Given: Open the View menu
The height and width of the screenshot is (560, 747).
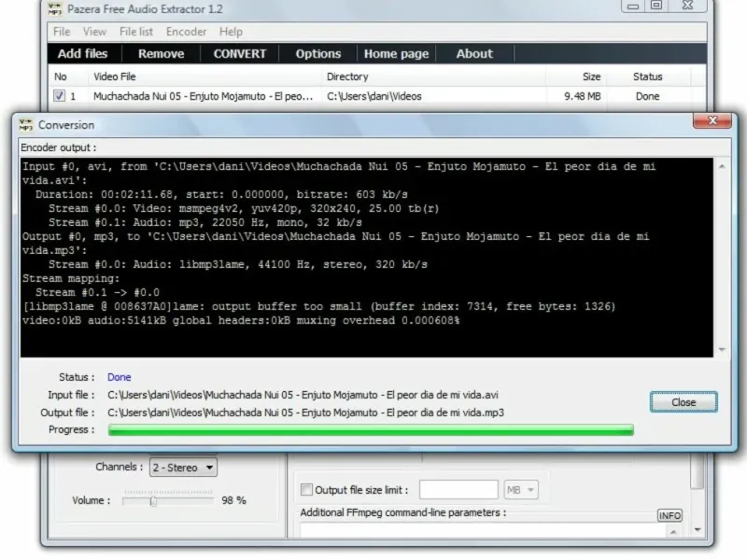Looking at the screenshot, I should 94,32.
